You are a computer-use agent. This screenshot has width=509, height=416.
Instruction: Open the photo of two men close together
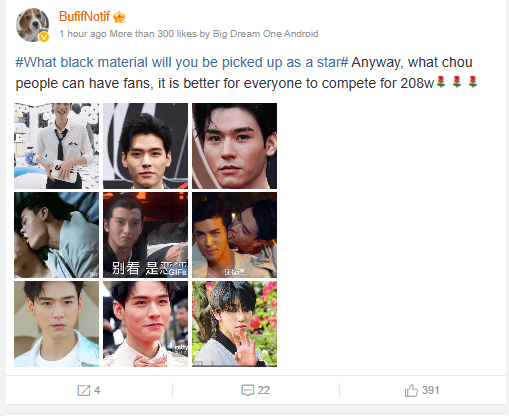[234, 235]
